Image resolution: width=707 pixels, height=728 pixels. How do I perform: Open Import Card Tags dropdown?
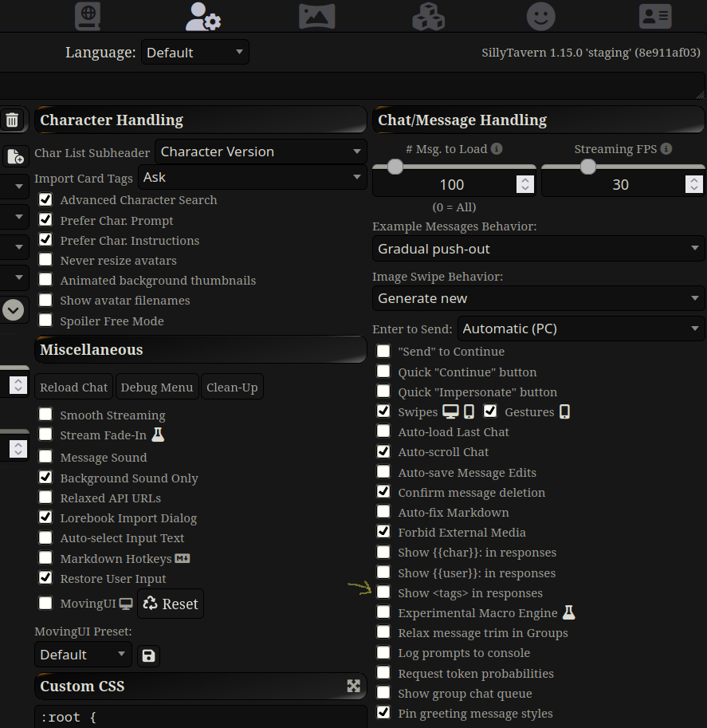253,177
